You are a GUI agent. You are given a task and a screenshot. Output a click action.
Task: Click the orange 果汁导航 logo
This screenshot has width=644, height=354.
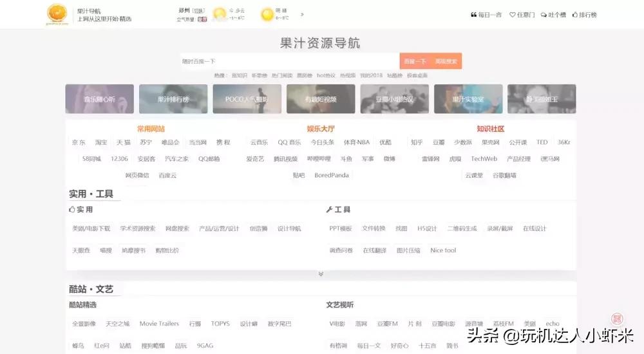[x=57, y=14]
